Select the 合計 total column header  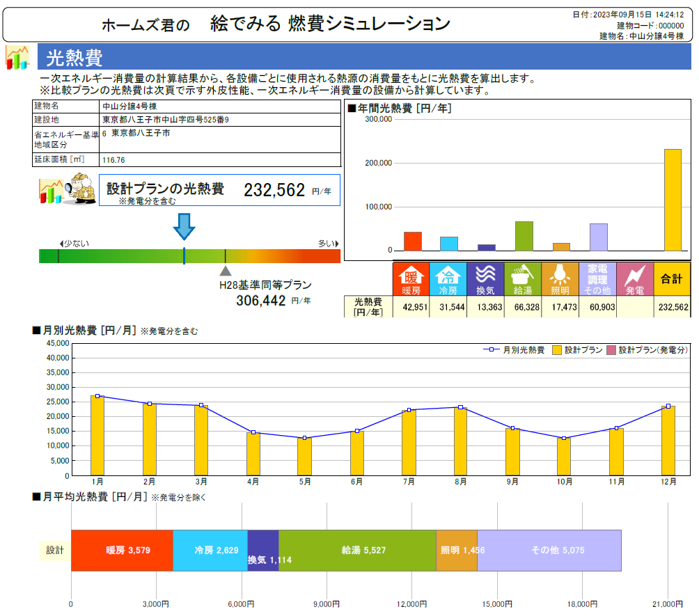click(672, 278)
